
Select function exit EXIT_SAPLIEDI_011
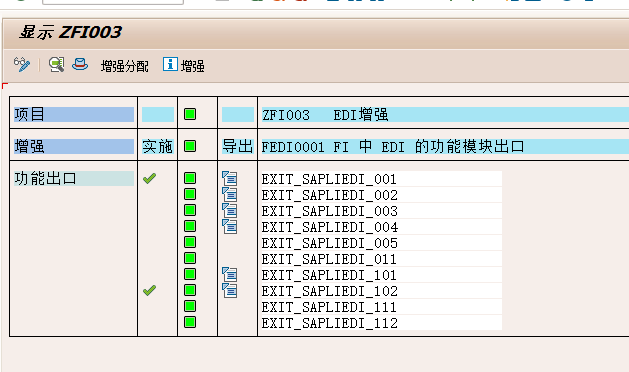tap(381, 259)
